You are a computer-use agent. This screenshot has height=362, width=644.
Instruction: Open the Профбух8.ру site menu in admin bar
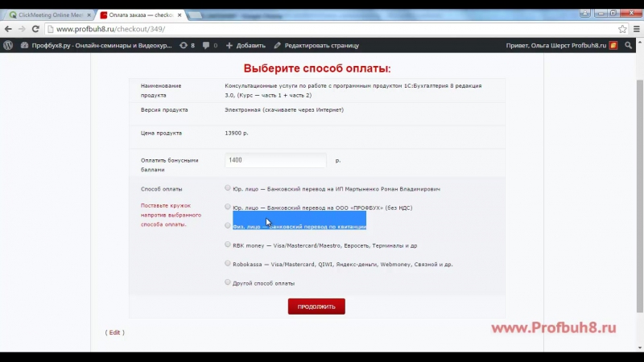click(96, 46)
